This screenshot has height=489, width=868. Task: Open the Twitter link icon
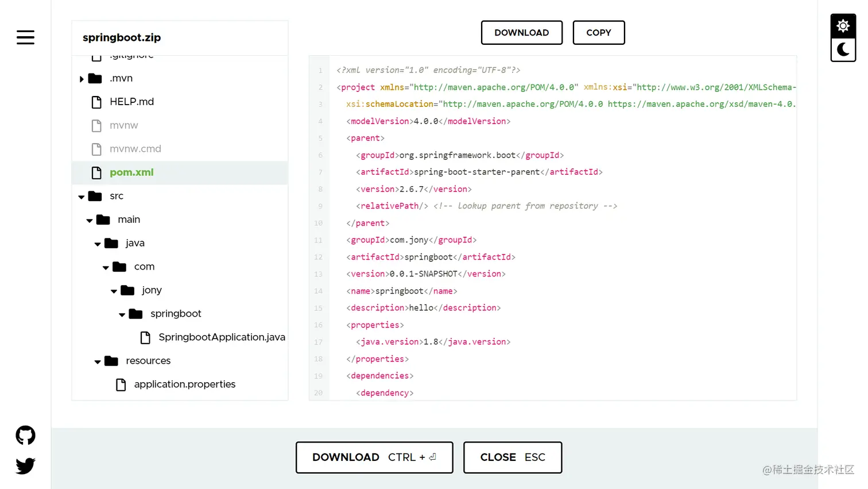pos(25,465)
